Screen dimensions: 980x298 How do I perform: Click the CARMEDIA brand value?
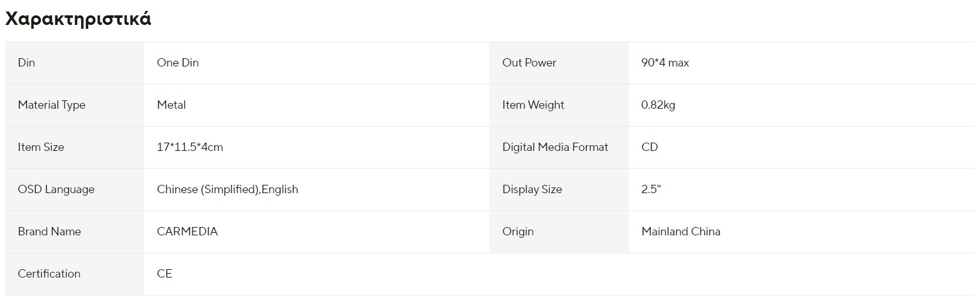point(187,231)
